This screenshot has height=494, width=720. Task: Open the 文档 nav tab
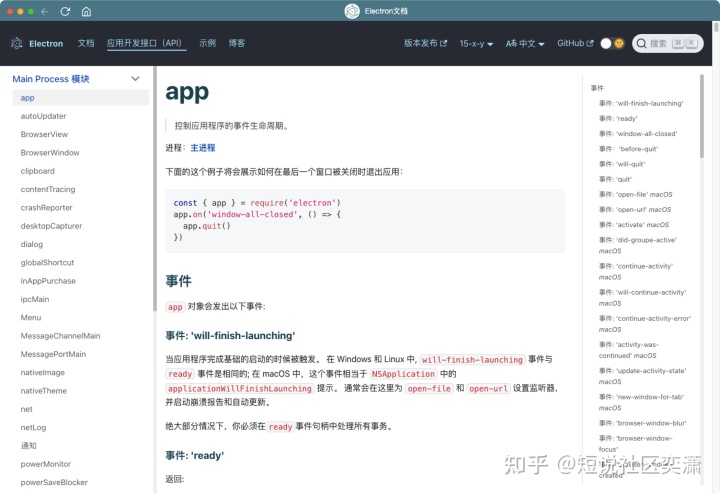86,43
